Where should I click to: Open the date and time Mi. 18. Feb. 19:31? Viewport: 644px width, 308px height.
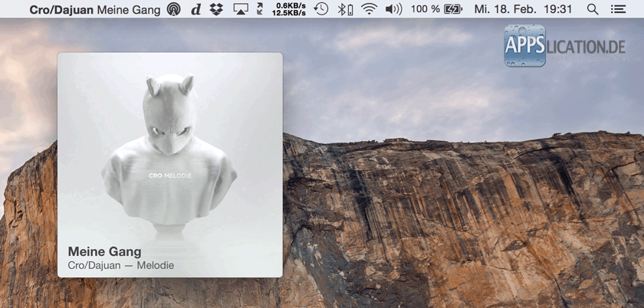click(523, 9)
